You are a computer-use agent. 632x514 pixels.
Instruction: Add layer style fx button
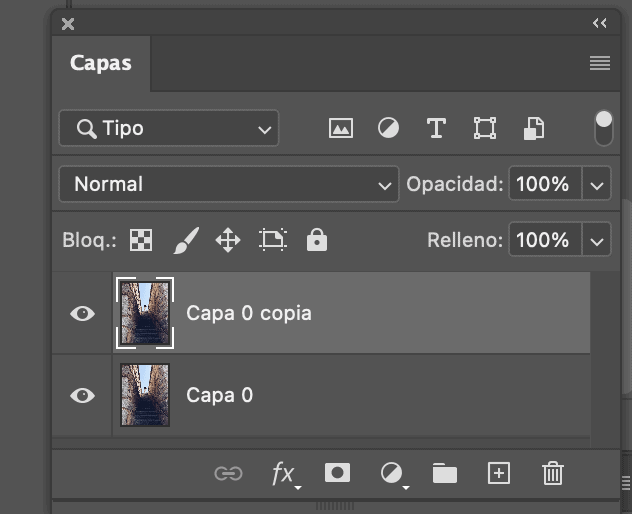click(x=285, y=474)
